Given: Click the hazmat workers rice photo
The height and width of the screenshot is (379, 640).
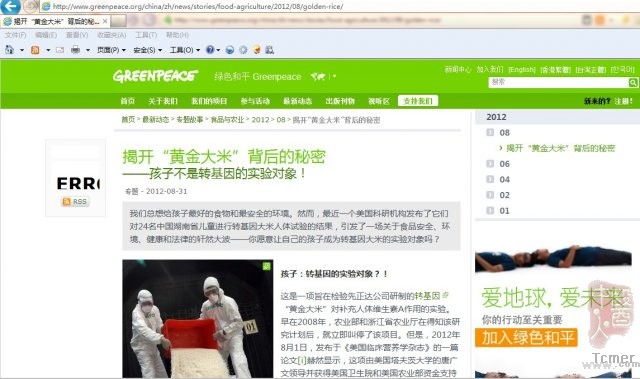Looking at the screenshot, I should coord(198,319).
